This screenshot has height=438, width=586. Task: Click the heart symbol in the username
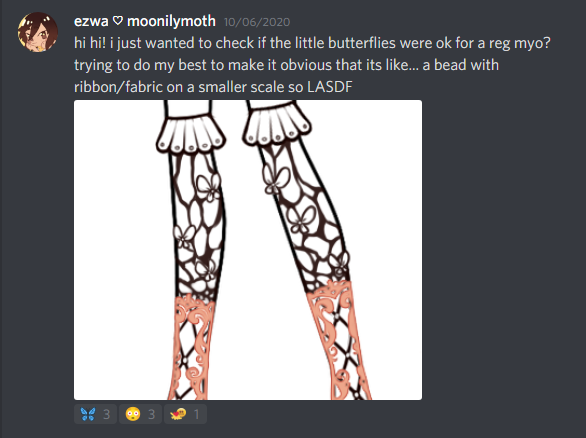coord(118,21)
